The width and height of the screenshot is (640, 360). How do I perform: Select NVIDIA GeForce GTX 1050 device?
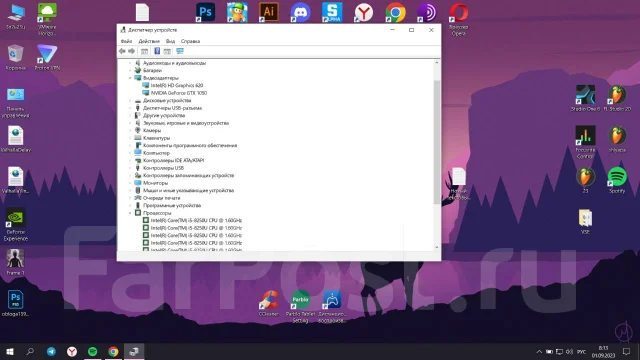(179, 93)
